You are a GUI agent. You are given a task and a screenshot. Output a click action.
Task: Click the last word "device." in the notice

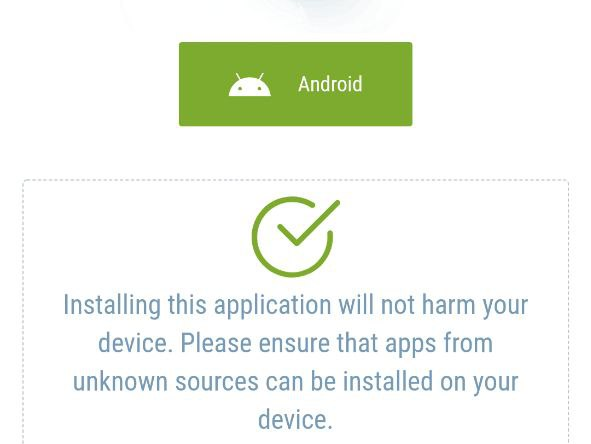pyautogui.click(x=296, y=420)
